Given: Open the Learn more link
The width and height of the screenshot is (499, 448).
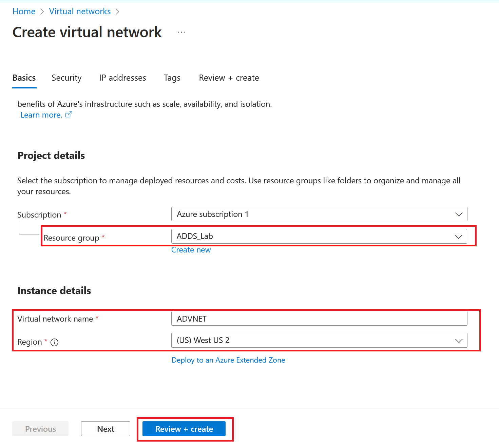Looking at the screenshot, I should point(41,115).
